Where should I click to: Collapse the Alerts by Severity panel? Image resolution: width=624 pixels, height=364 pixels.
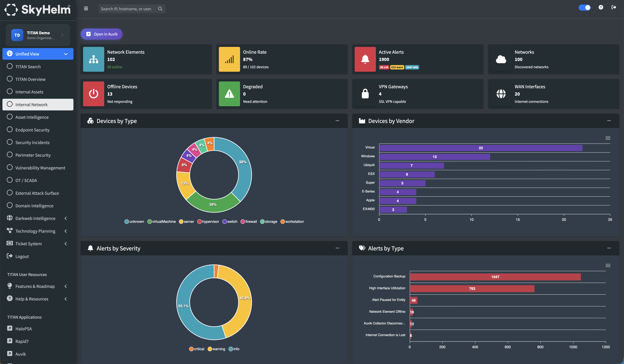(x=337, y=248)
